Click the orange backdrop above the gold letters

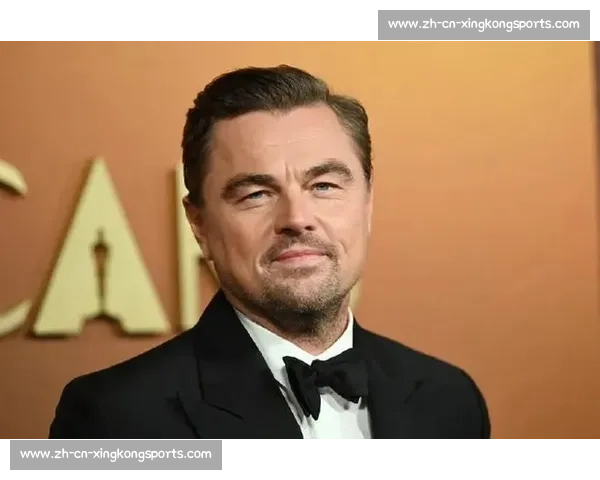[x=100, y=100]
